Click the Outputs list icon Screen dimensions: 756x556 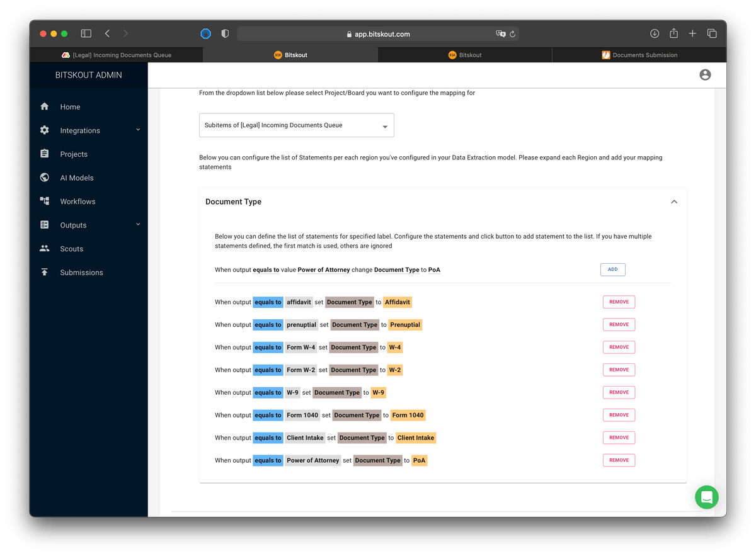click(x=44, y=225)
